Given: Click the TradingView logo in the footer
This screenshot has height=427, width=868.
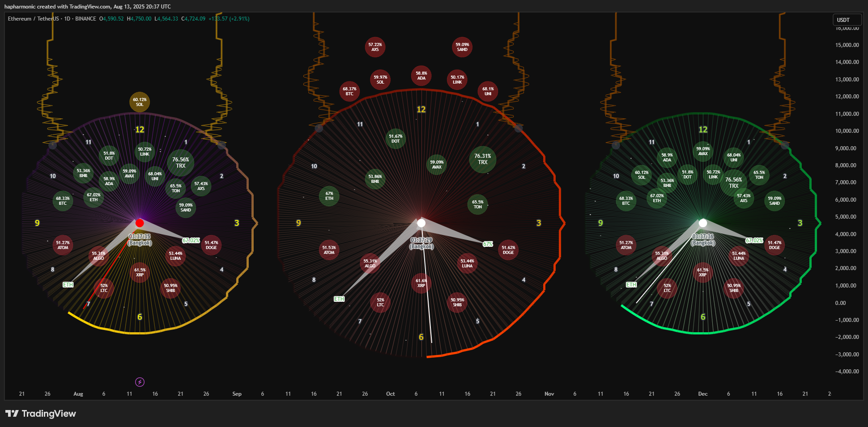Looking at the screenshot, I should [x=41, y=414].
